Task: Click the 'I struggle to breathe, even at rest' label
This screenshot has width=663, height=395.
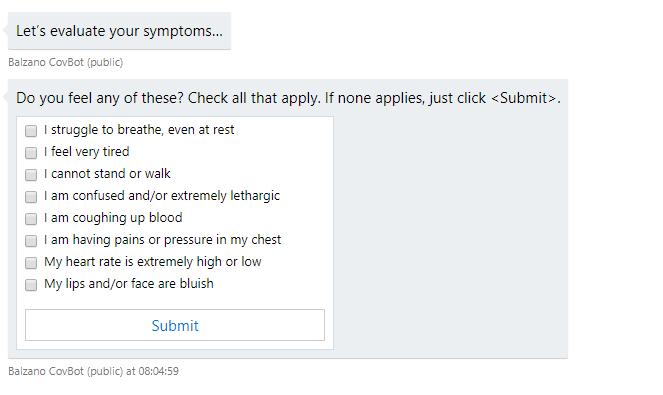Action: pos(139,130)
